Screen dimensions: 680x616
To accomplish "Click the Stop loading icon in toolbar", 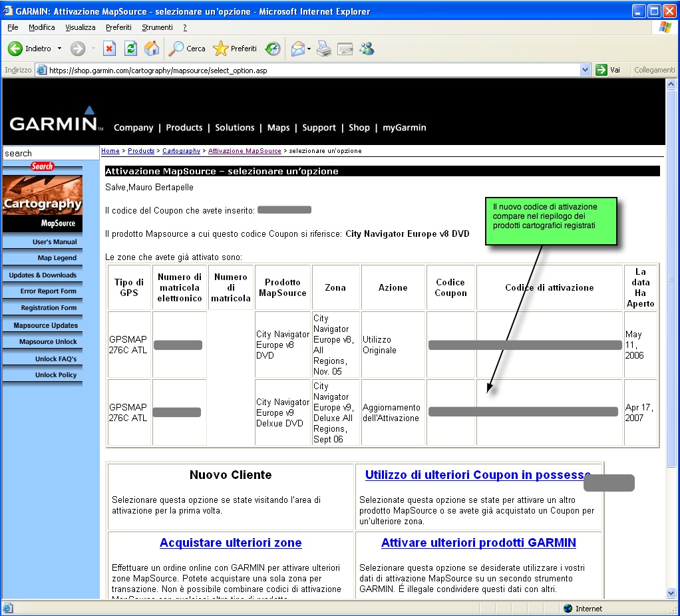I will [110, 49].
